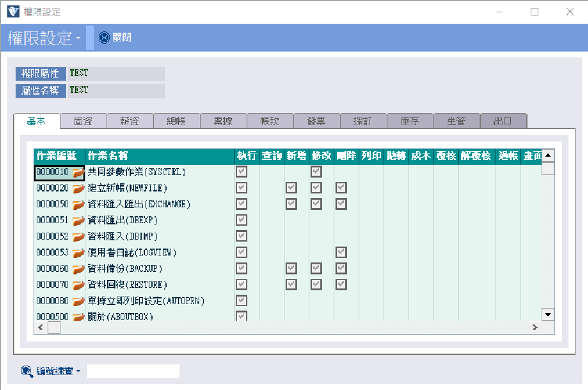Click folder icon beside 共同參數作業(SYSCTRL)
This screenshot has width=588, height=390.
pyautogui.click(x=78, y=172)
